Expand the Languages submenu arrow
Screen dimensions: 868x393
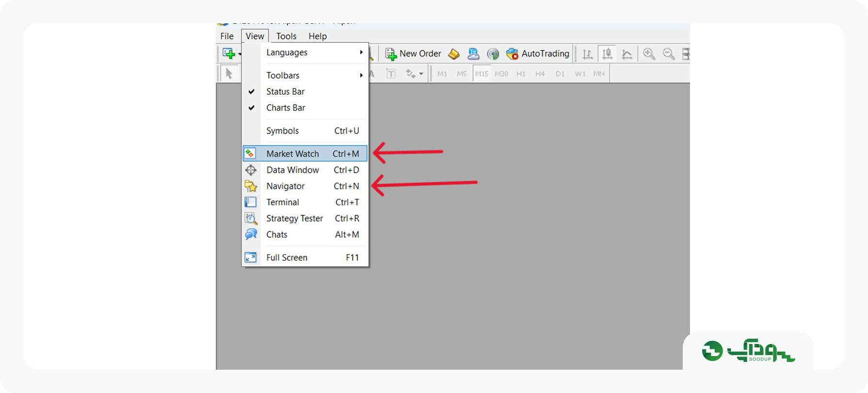[x=361, y=52]
